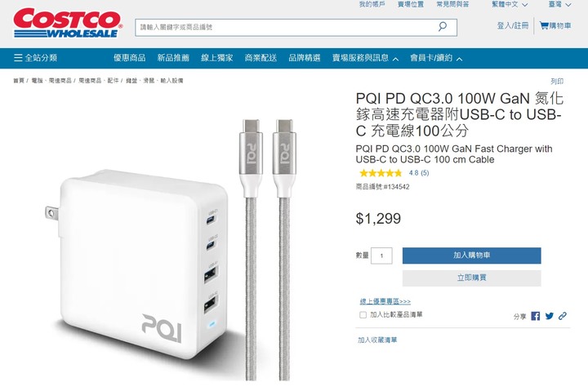Viewport: 588px width, 391px height.
Task: Copy the product link icon
Action: click(563, 316)
